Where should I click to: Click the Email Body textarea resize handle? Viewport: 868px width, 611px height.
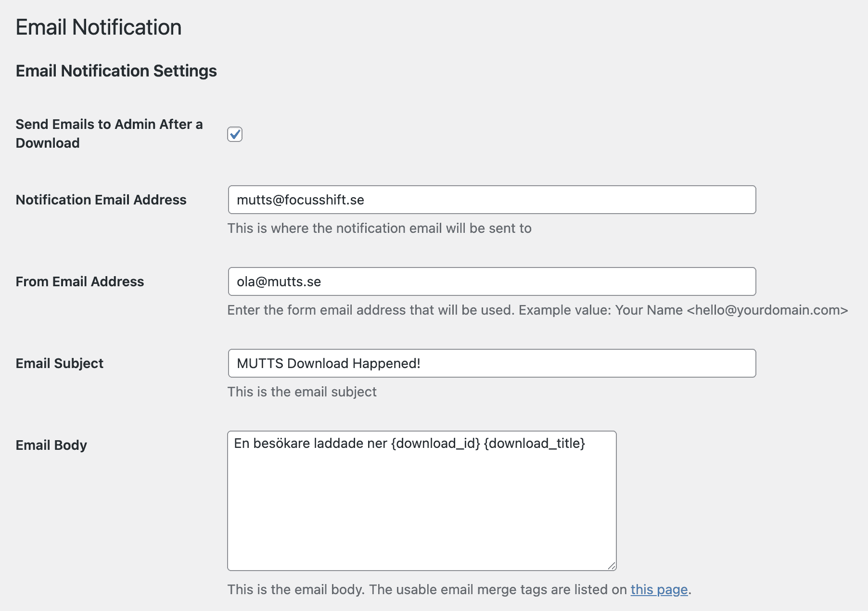point(612,566)
